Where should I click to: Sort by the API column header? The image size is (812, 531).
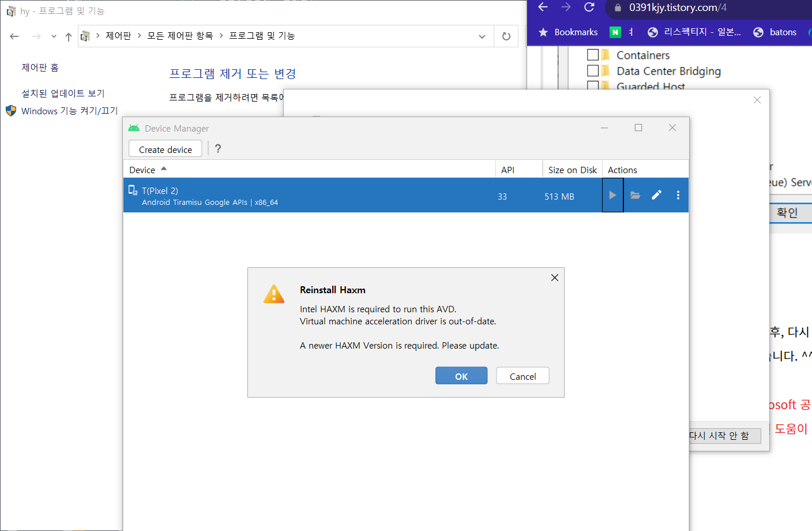tap(518, 170)
